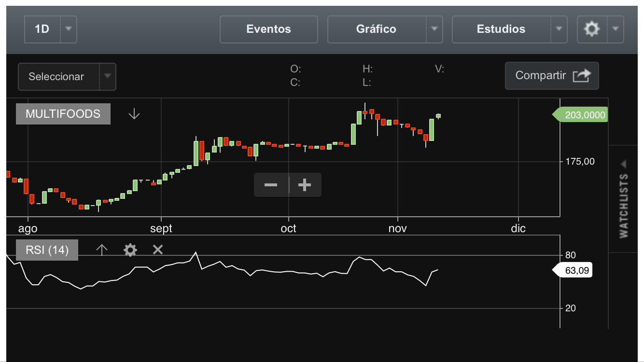The image size is (644, 362).
Task: Open RSI (14) settings gear icon
Action: [130, 250]
